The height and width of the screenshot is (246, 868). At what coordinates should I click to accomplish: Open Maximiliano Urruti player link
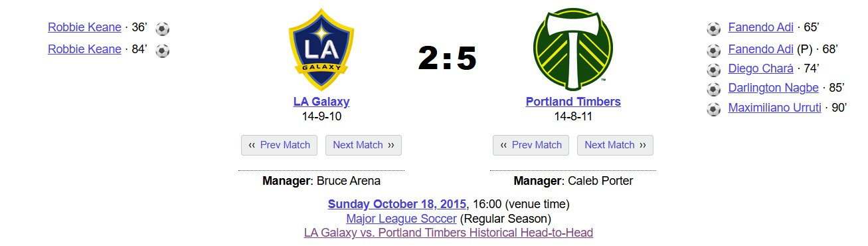pos(775,108)
